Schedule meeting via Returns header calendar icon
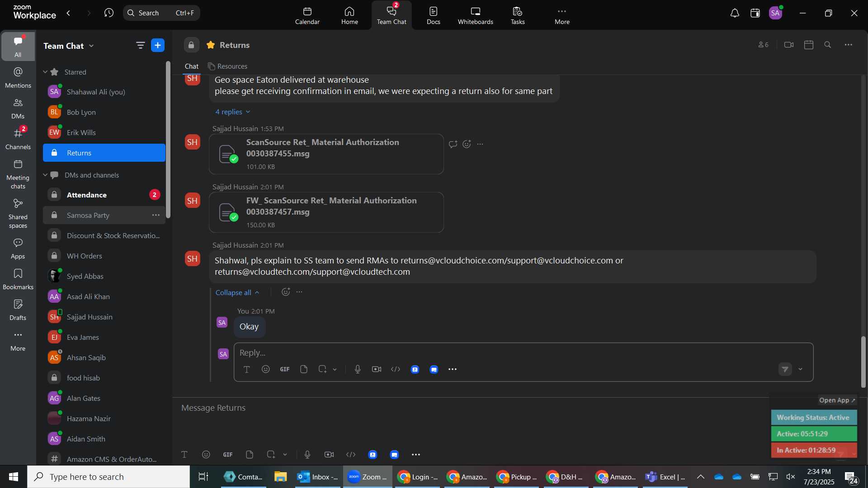Screen dimensions: 868x488 809,45
